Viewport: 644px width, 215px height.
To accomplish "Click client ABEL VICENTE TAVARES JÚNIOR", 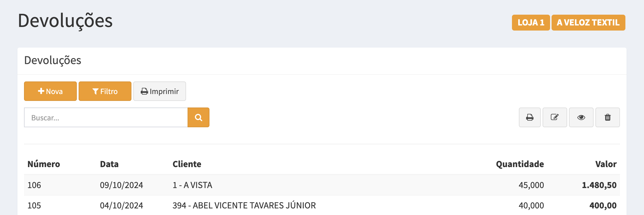I will [x=244, y=205].
